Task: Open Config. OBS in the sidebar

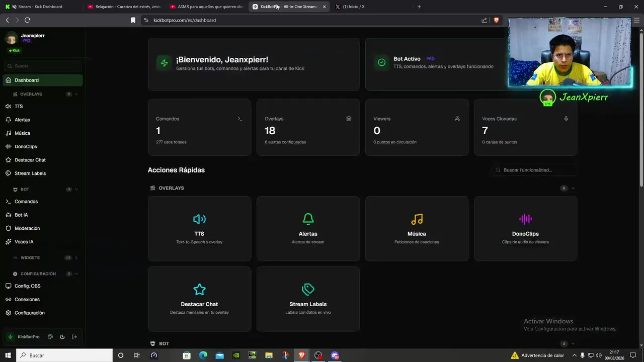Action: click(43, 286)
